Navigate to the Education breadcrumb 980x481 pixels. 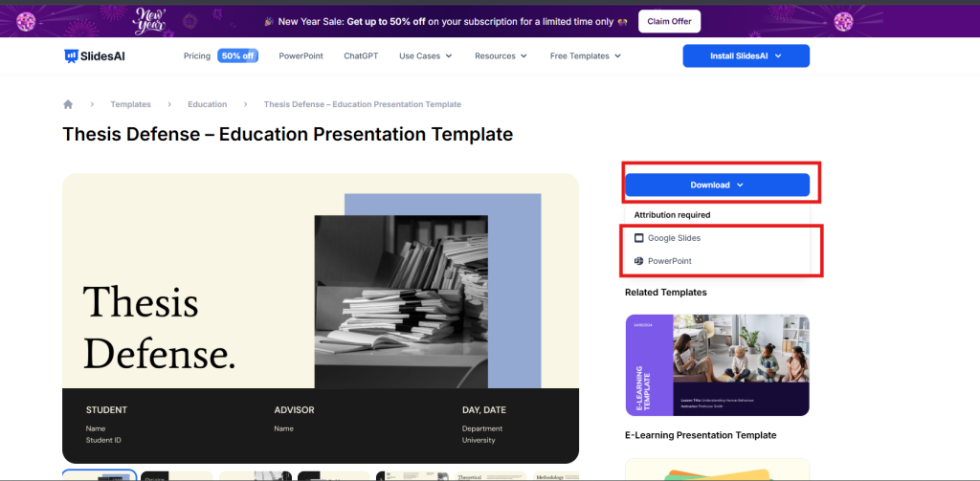208,104
